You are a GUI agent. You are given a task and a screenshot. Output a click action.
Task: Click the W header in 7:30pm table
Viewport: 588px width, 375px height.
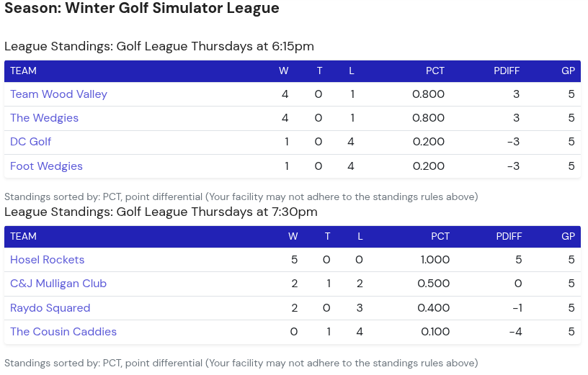[x=293, y=236]
